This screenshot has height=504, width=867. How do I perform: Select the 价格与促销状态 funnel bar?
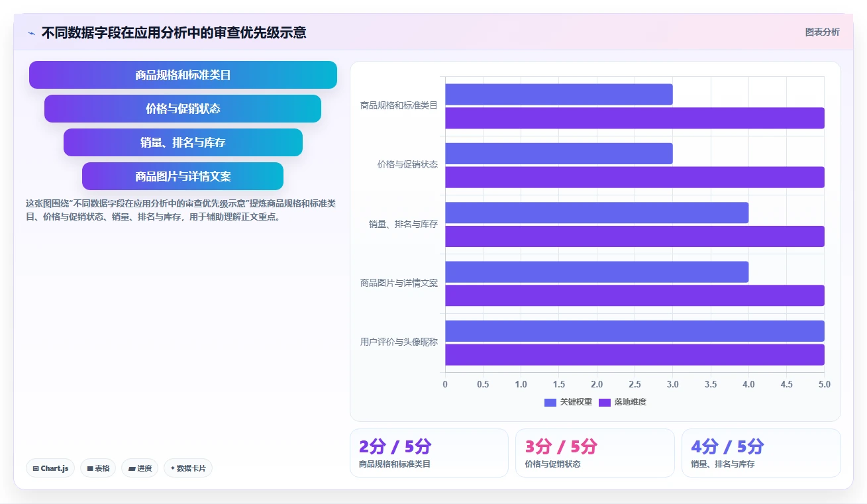[x=183, y=109]
